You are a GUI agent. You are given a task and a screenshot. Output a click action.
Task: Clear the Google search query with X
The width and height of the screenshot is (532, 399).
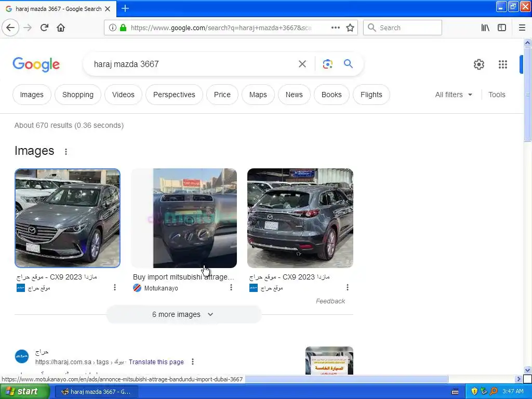pyautogui.click(x=302, y=64)
